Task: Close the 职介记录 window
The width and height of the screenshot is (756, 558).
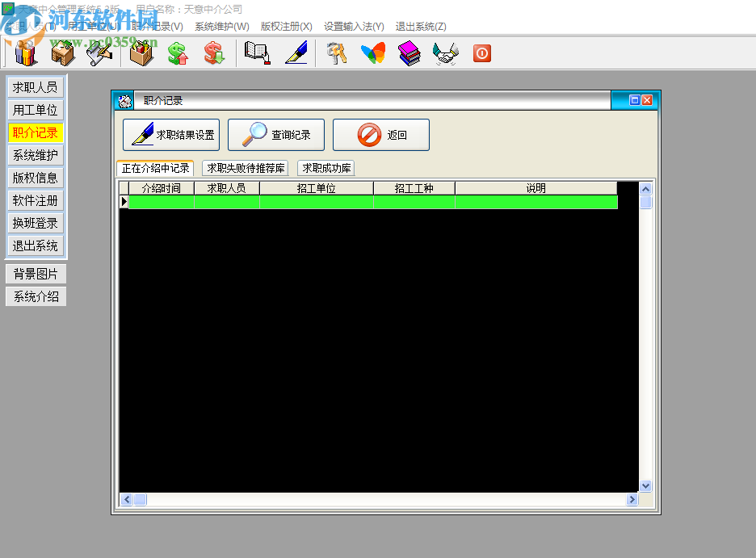Action: point(647,100)
